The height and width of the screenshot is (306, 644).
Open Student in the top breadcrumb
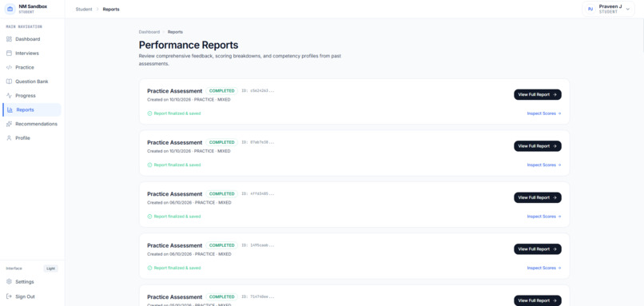pyautogui.click(x=84, y=9)
